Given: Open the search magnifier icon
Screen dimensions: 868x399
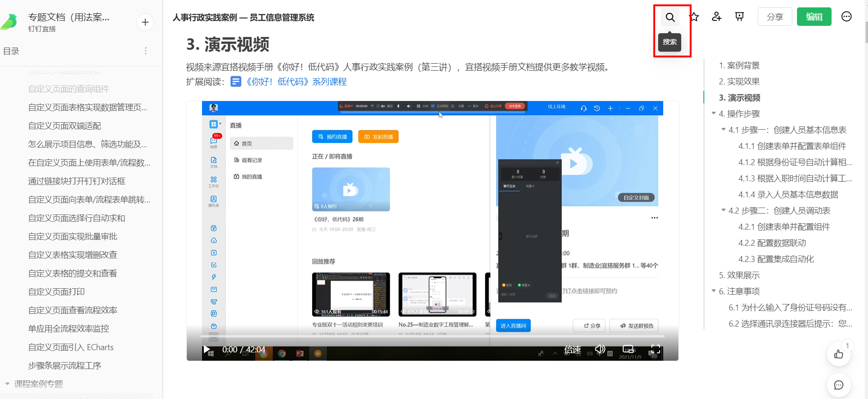Looking at the screenshot, I should pyautogui.click(x=670, y=18).
